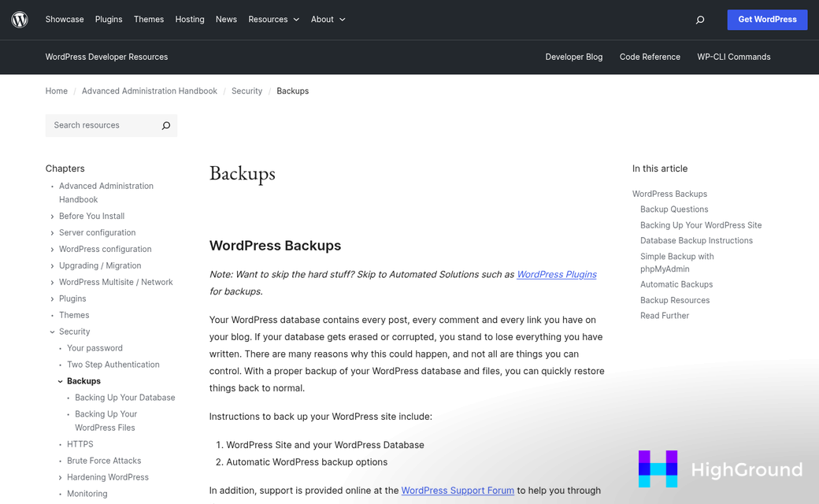This screenshot has width=819, height=504.
Task: Click the WordPress logo icon
Action: click(x=19, y=19)
